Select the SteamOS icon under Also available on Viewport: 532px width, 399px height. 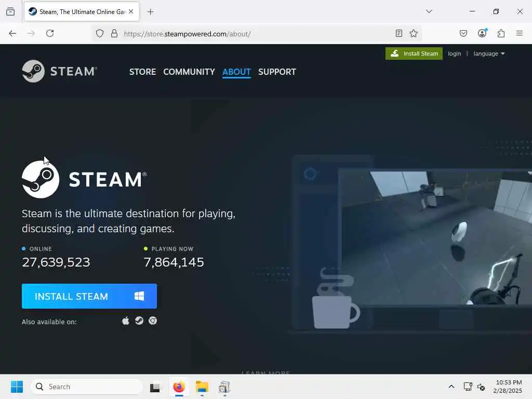tap(139, 321)
